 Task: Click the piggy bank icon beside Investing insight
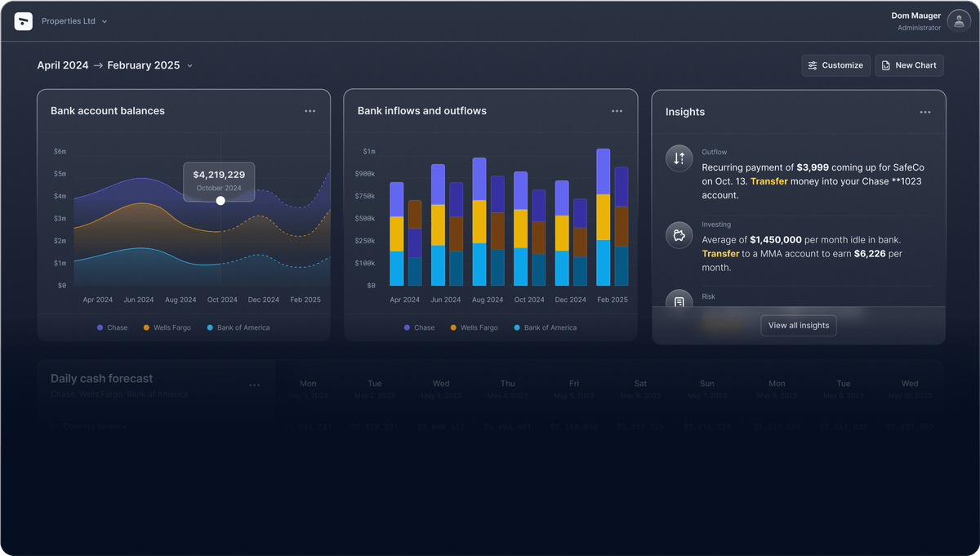tap(679, 234)
